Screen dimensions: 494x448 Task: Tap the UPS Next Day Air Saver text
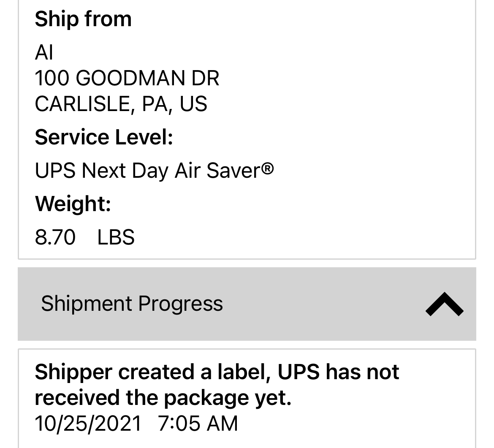point(148,171)
